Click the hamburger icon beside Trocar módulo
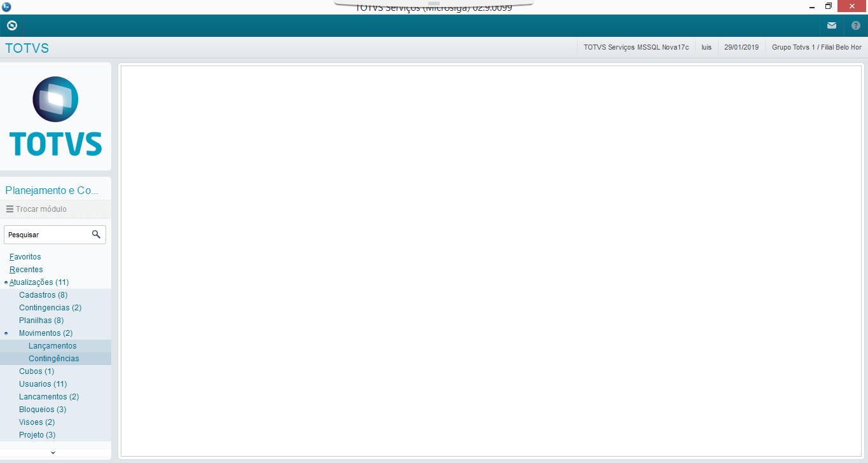This screenshot has height=463, width=868. point(10,209)
